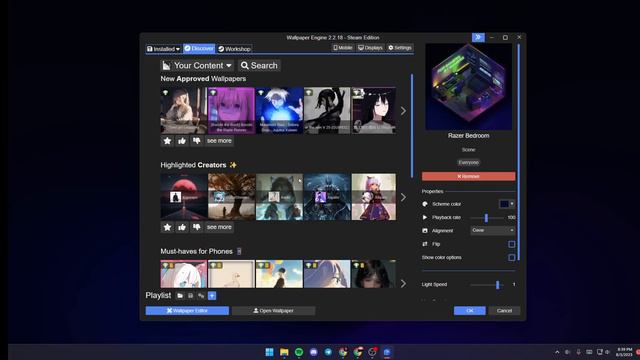Show next Highlighted Creators with arrow
Screen dimensions: 640x360
[x=403, y=198]
